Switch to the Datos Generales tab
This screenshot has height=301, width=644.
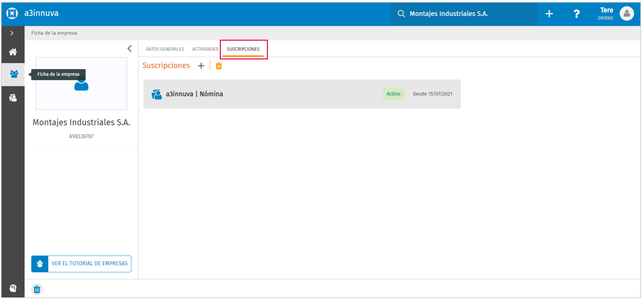click(x=165, y=49)
